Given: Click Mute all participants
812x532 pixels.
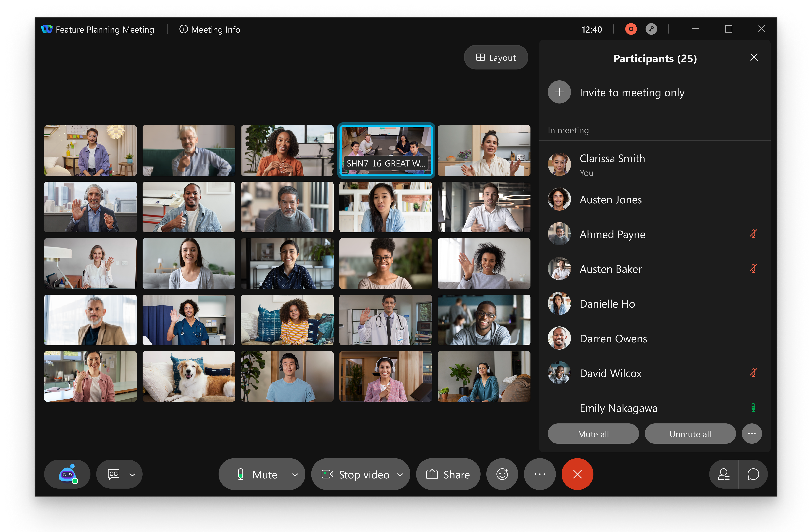Looking at the screenshot, I should coord(593,434).
